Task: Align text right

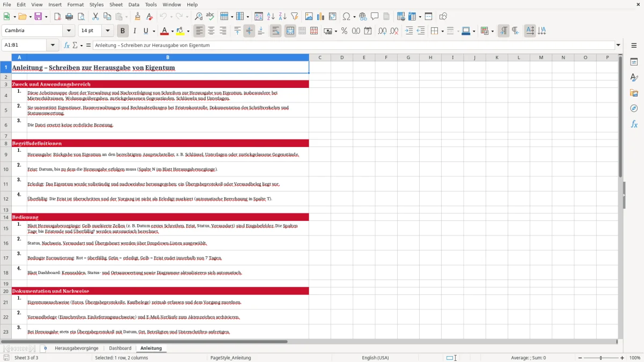Action: coord(223,31)
